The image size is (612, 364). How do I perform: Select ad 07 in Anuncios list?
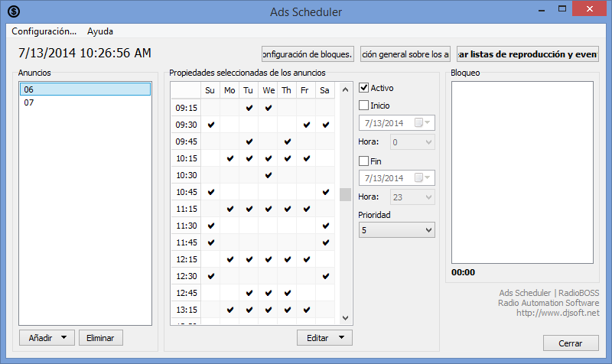(29, 102)
